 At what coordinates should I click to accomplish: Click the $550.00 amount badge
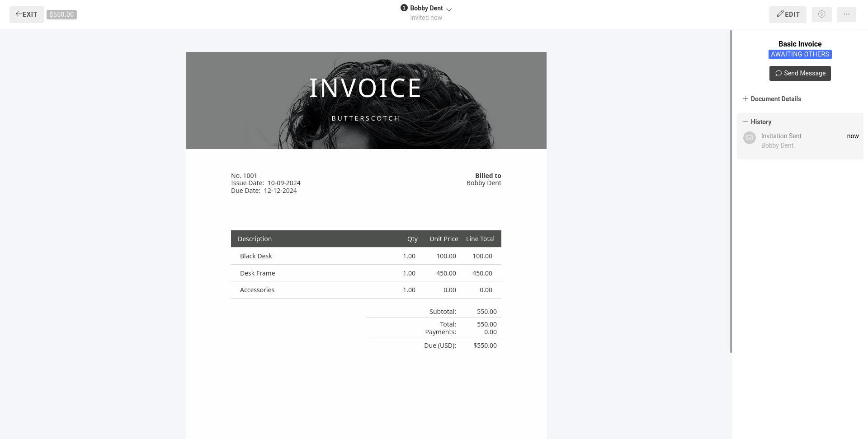coord(61,14)
